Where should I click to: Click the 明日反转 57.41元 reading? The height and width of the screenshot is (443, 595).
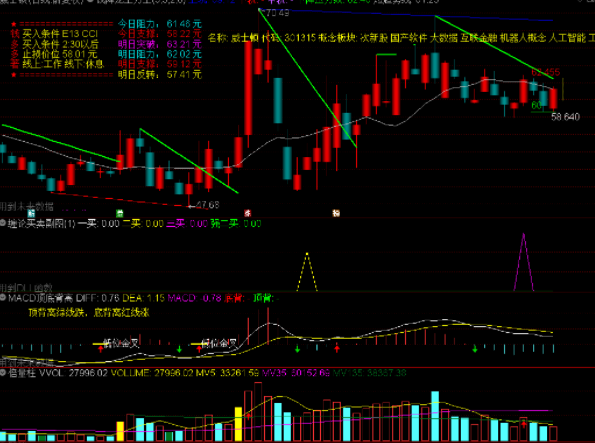point(159,74)
